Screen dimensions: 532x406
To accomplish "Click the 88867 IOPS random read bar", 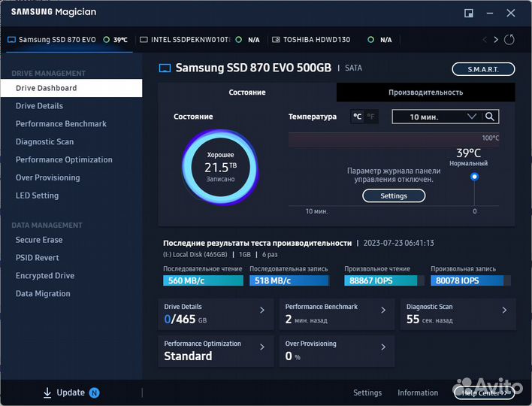I will pos(384,280).
